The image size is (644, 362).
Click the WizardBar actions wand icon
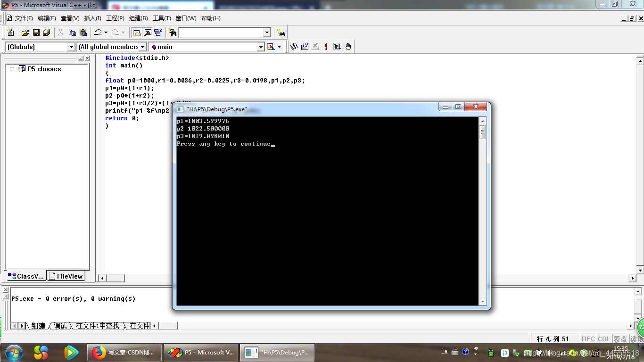(271, 47)
